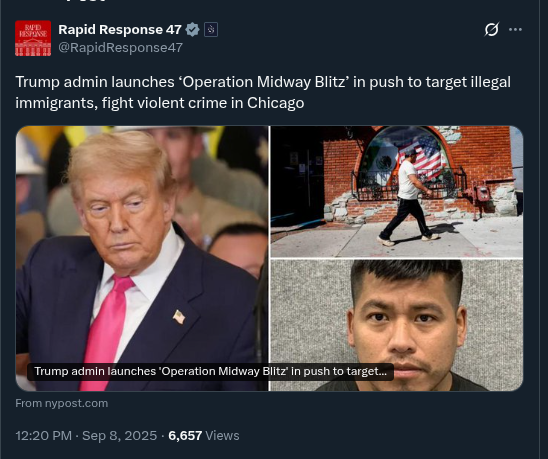Open the Rapid Response 47 profile avatar
The height and width of the screenshot is (459, 548).
tap(33, 38)
